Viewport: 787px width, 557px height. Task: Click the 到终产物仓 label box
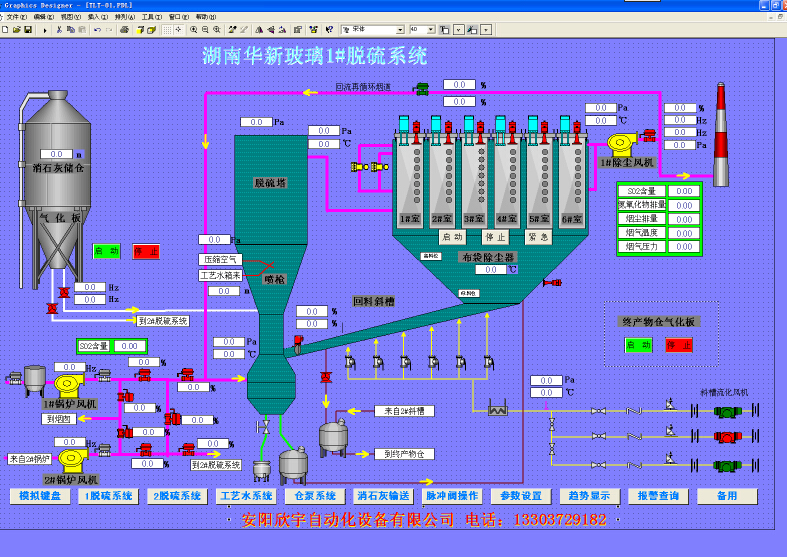[405, 454]
